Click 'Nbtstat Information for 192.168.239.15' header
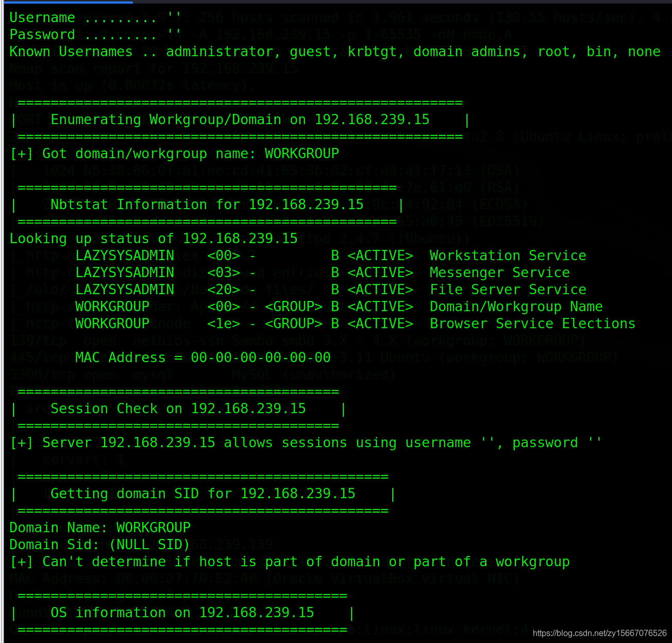Image resolution: width=672 pixels, height=643 pixels. click(207, 205)
